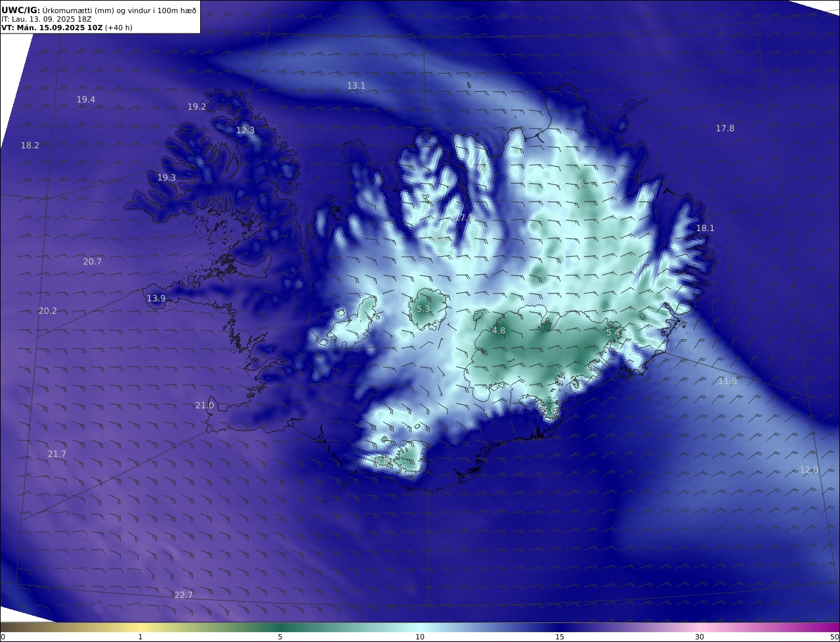Click the 4.8 value label
Image resolution: width=840 pixels, height=642 pixels.
pyautogui.click(x=499, y=331)
